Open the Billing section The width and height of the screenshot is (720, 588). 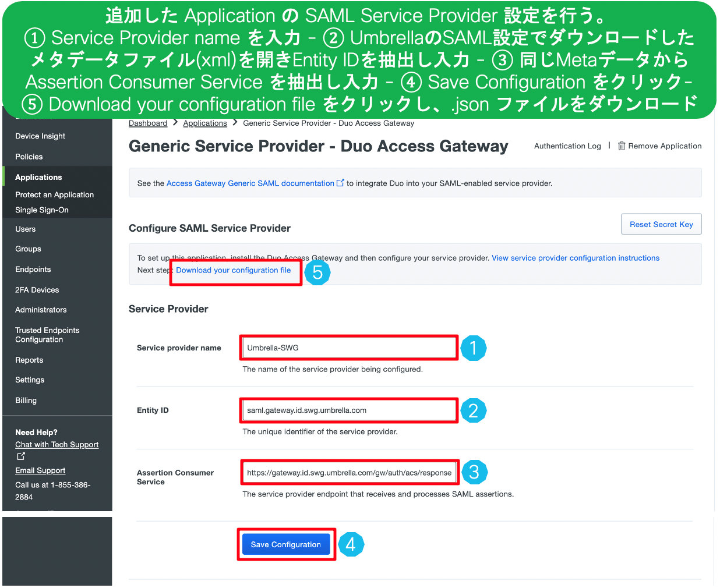point(26,400)
